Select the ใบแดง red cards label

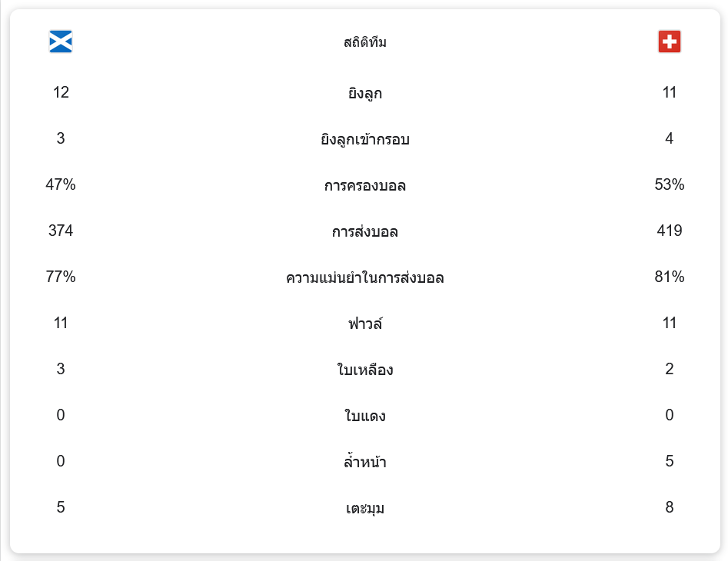[x=365, y=417]
